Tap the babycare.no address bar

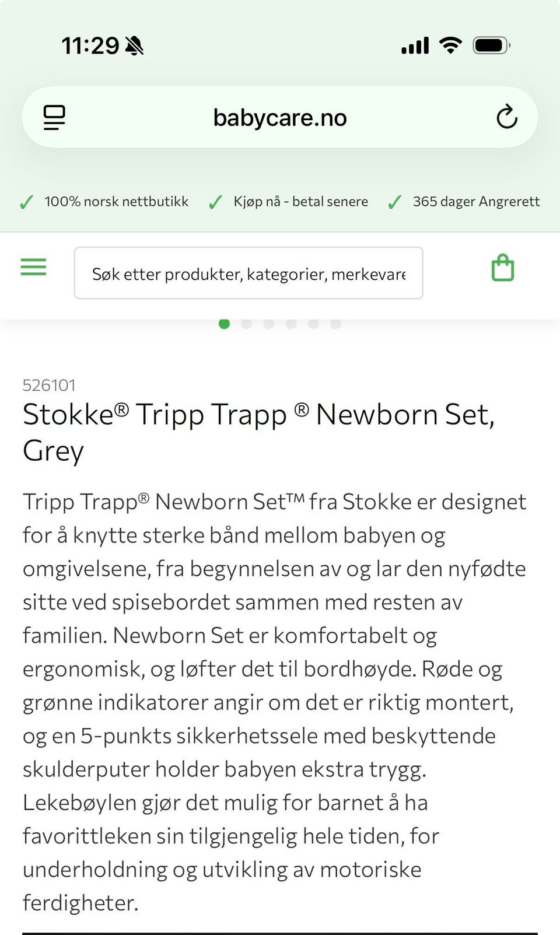click(280, 118)
